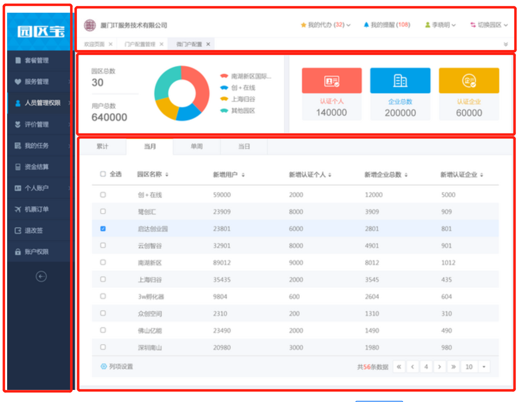Click the company logo avatar
532x402 pixels.
click(90, 25)
